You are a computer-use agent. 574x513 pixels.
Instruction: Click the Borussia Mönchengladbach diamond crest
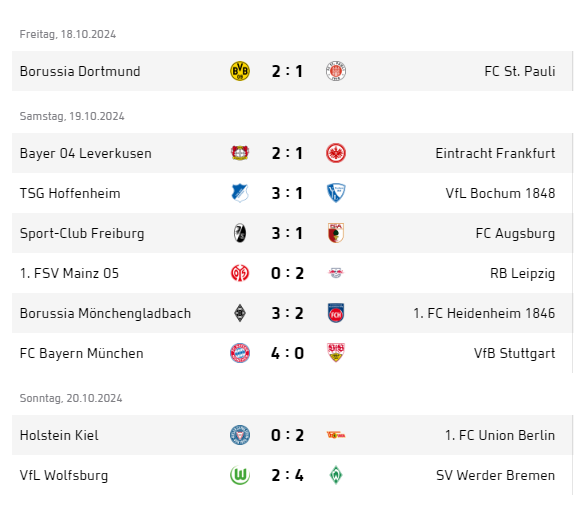point(240,313)
